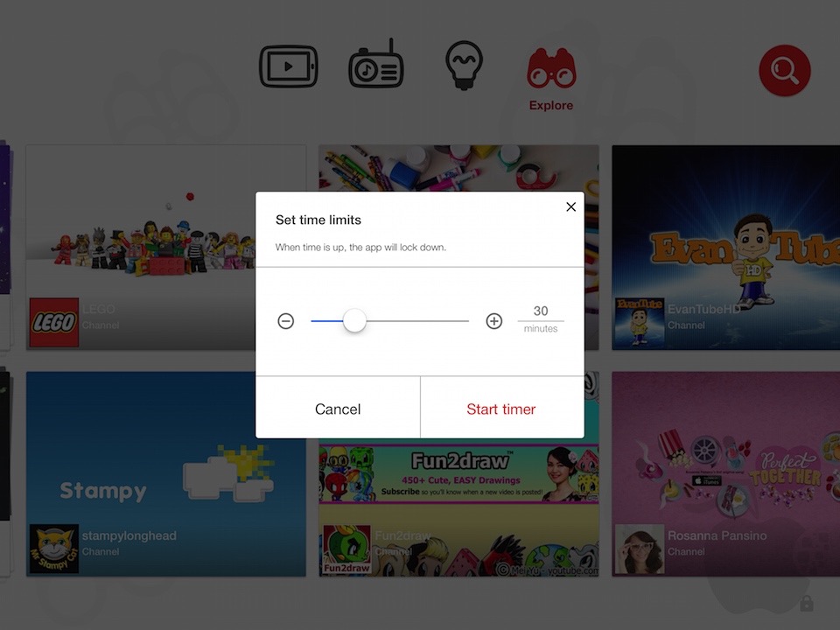The height and width of the screenshot is (630, 840).
Task: Click the EvanTube channel avatar
Action: [x=640, y=323]
